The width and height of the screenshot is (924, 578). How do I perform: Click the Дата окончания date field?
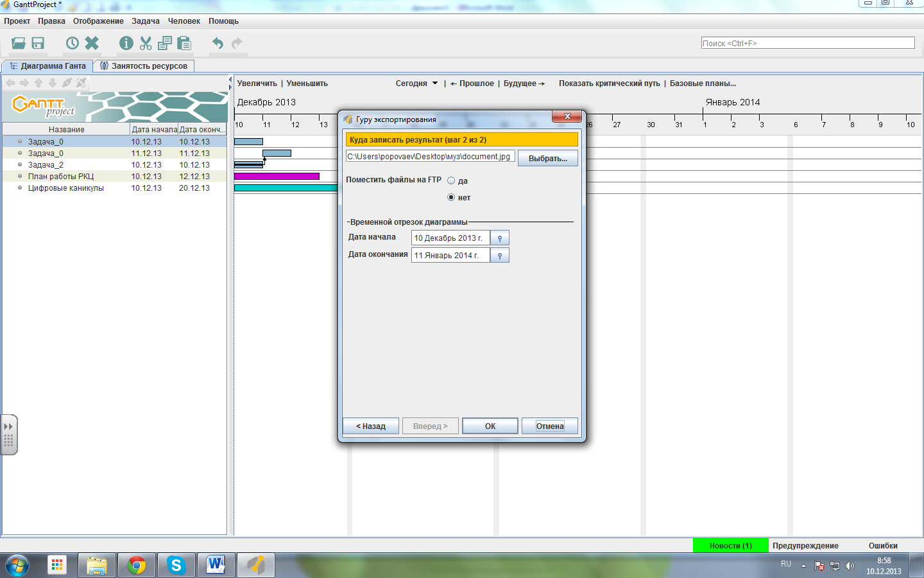450,256
